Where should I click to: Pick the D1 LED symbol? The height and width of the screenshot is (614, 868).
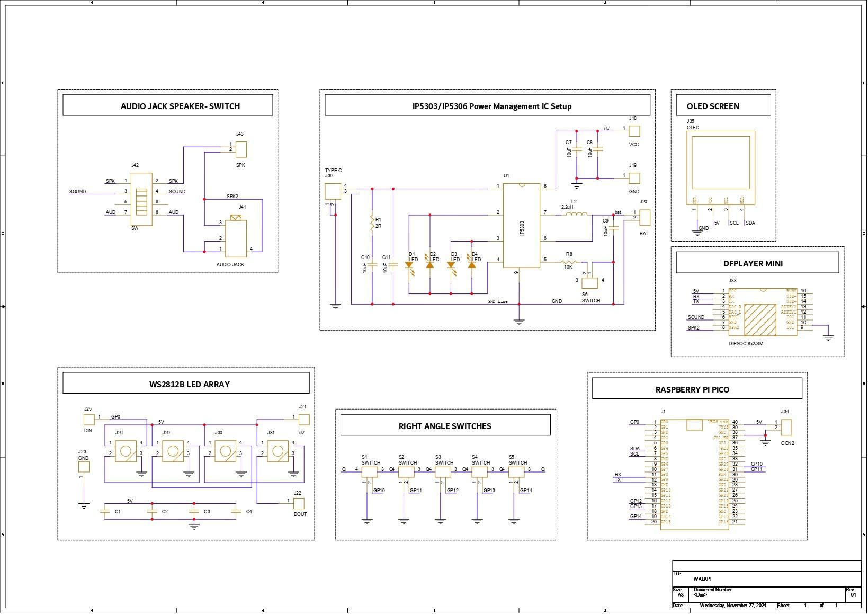click(409, 265)
